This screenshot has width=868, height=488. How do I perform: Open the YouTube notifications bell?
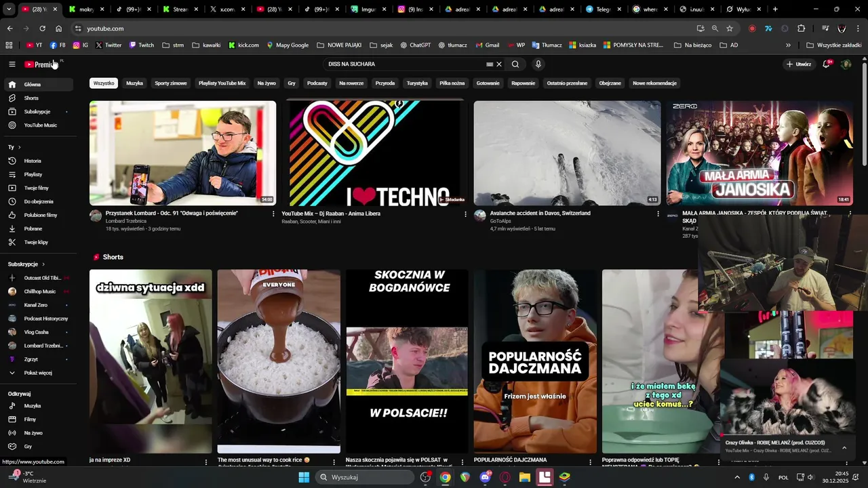pyautogui.click(x=826, y=64)
